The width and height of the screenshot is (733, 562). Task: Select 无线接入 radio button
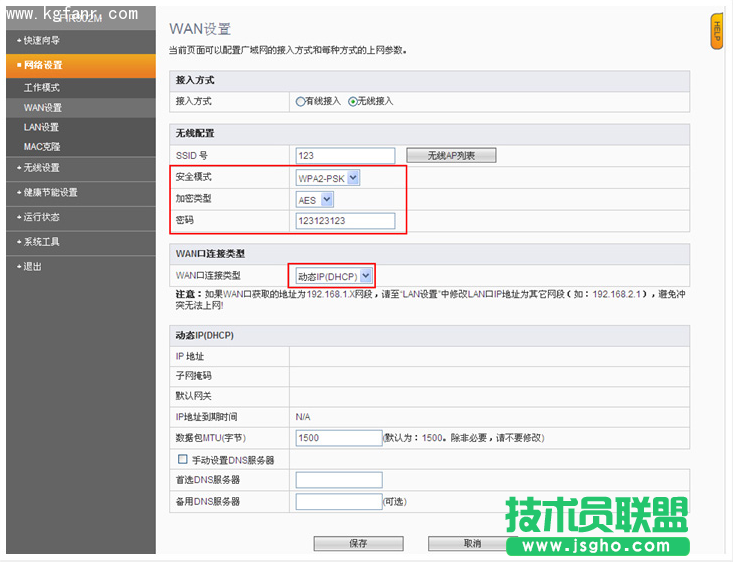pos(353,101)
